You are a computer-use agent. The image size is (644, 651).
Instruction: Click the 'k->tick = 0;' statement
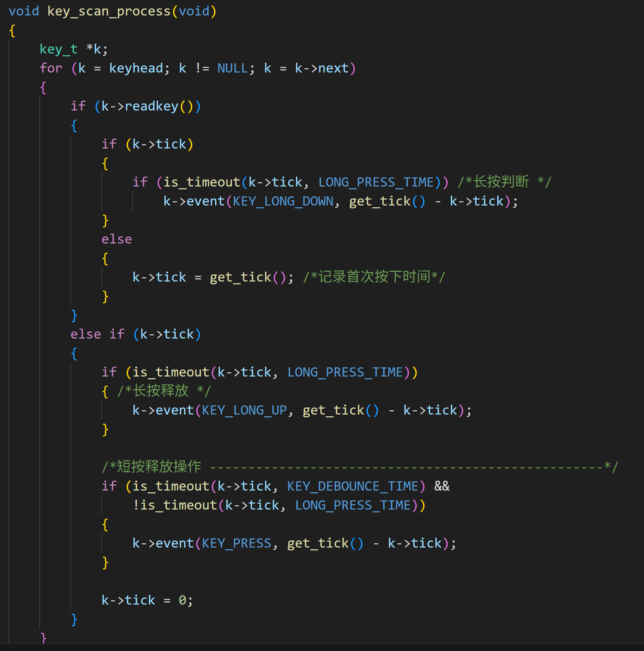point(147,600)
